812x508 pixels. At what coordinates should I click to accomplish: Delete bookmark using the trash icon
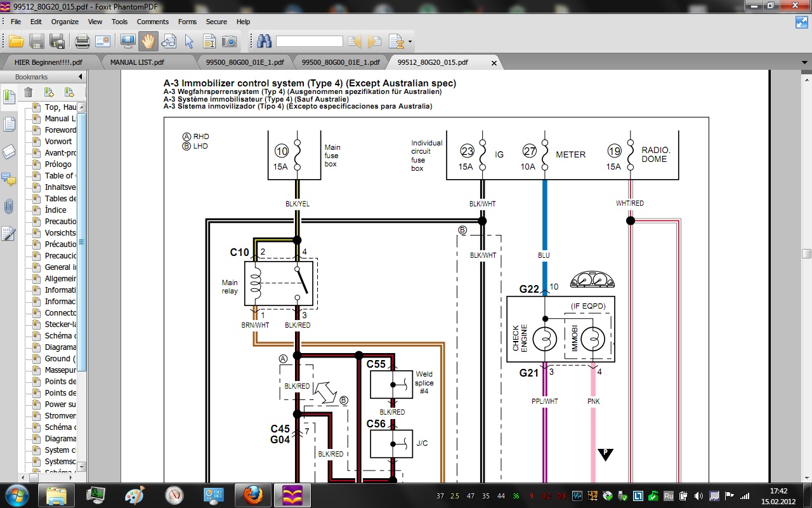[29, 93]
